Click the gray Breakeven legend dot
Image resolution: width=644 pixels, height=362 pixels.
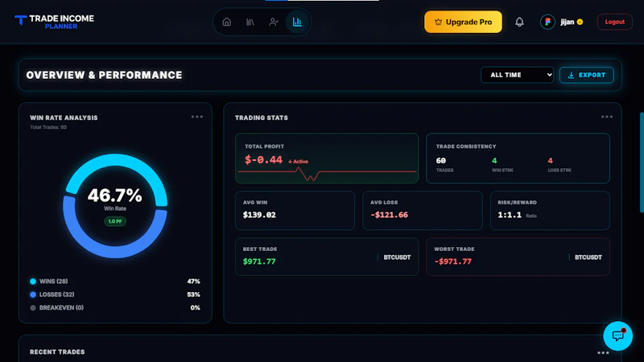coord(33,307)
